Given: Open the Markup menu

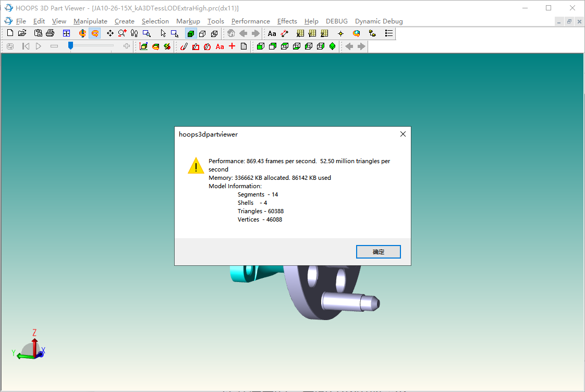Looking at the screenshot, I should click(x=188, y=21).
